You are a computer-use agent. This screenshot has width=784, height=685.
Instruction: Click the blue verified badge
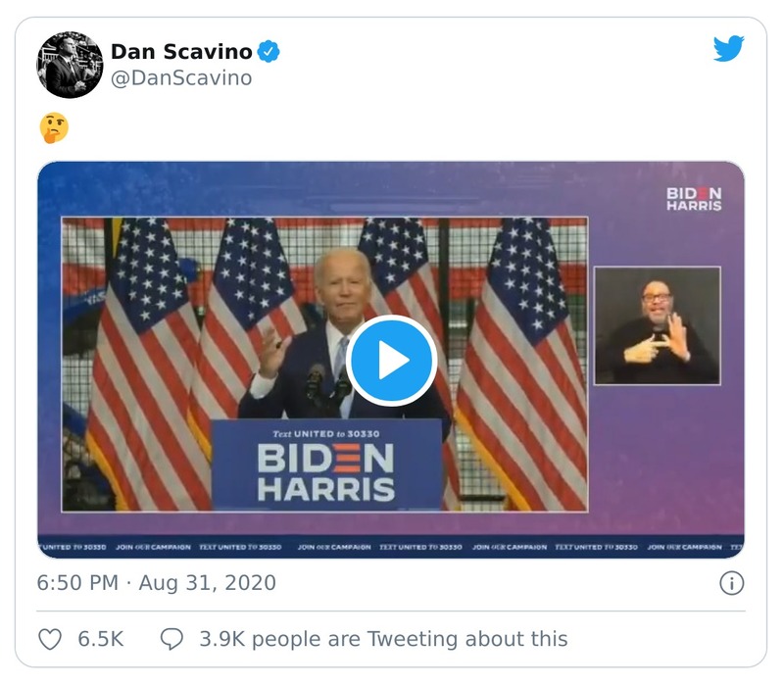coord(269,51)
